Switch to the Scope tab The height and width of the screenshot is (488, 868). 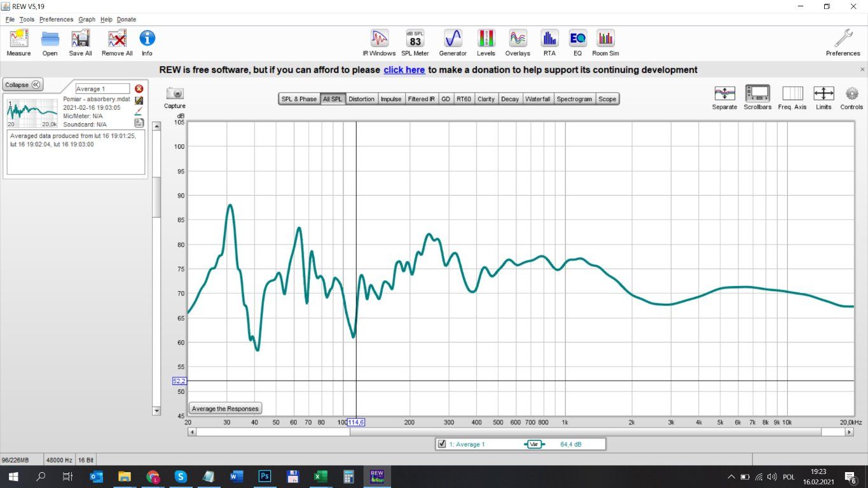[x=607, y=99]
